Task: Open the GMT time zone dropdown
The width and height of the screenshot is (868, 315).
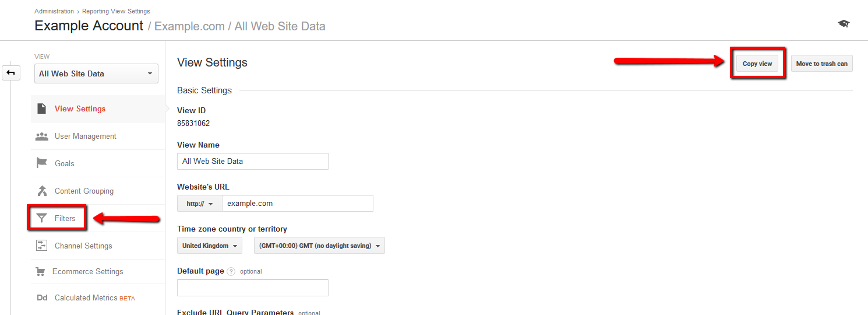Action: 319,246
